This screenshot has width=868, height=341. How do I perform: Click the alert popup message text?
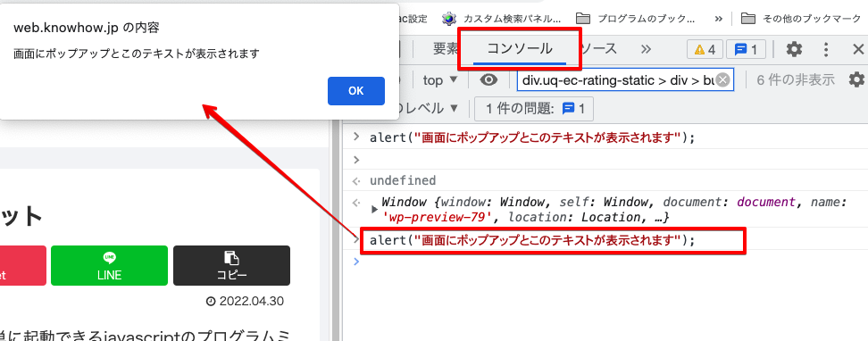click(136, 54)
